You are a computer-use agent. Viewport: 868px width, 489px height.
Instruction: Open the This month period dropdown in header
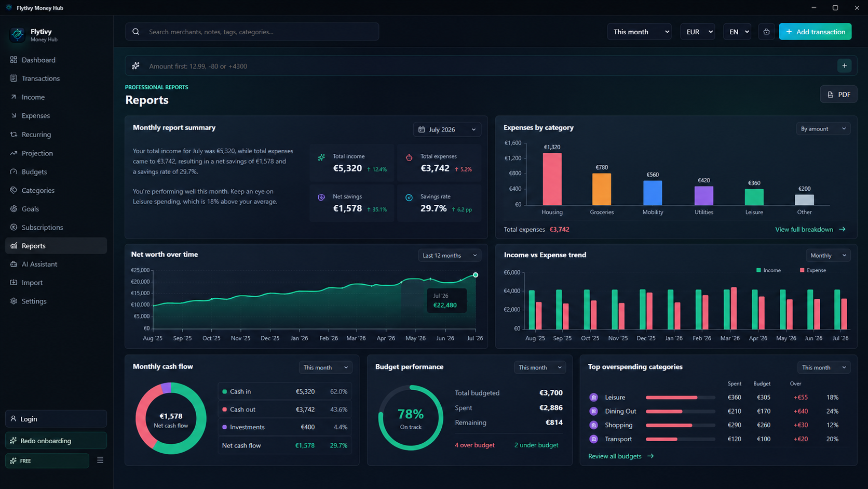pos(639,32)
